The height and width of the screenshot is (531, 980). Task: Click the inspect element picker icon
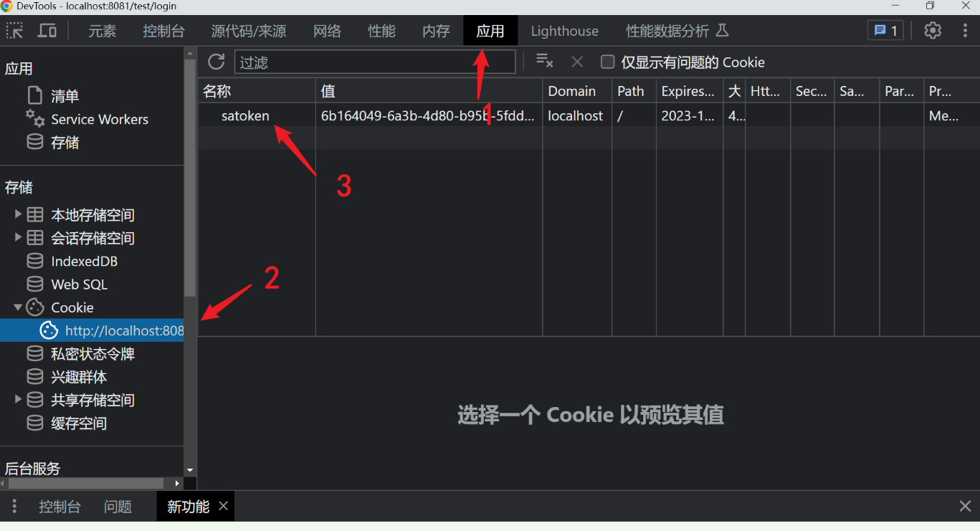point(14,31)
